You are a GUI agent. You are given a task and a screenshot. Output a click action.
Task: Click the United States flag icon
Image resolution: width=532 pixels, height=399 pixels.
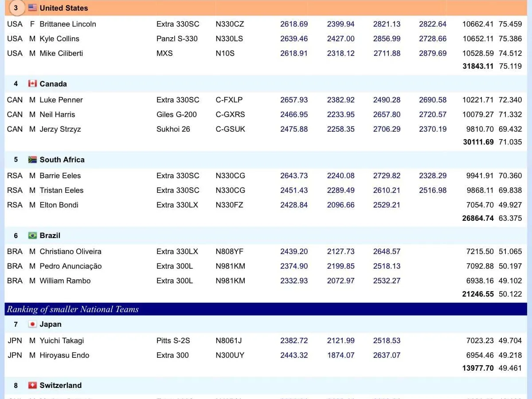coord(32,8)
